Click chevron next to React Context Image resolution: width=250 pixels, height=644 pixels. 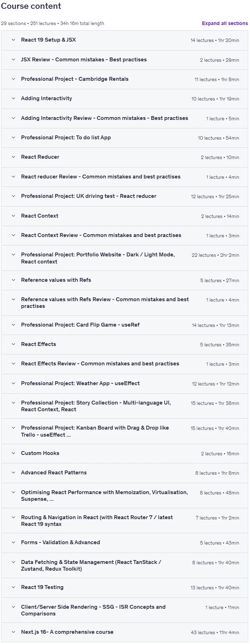[x=13, y=216]
